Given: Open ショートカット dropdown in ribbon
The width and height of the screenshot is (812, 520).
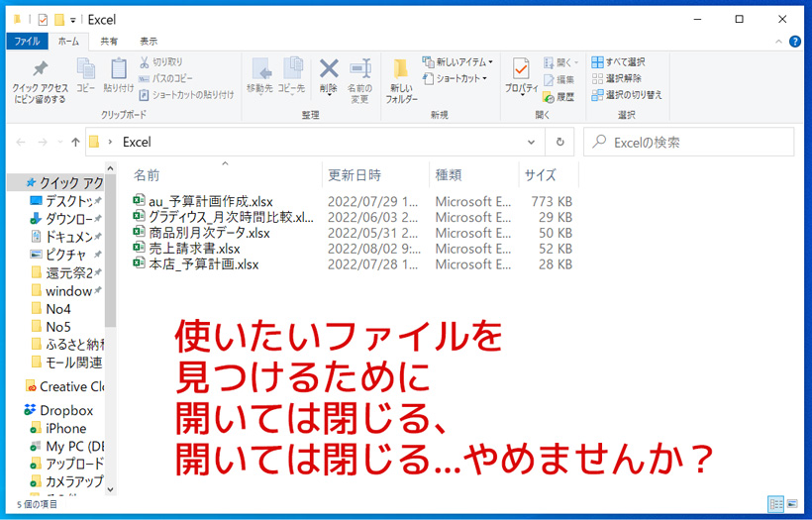Looking at the screenshot, I should (456, 78).
